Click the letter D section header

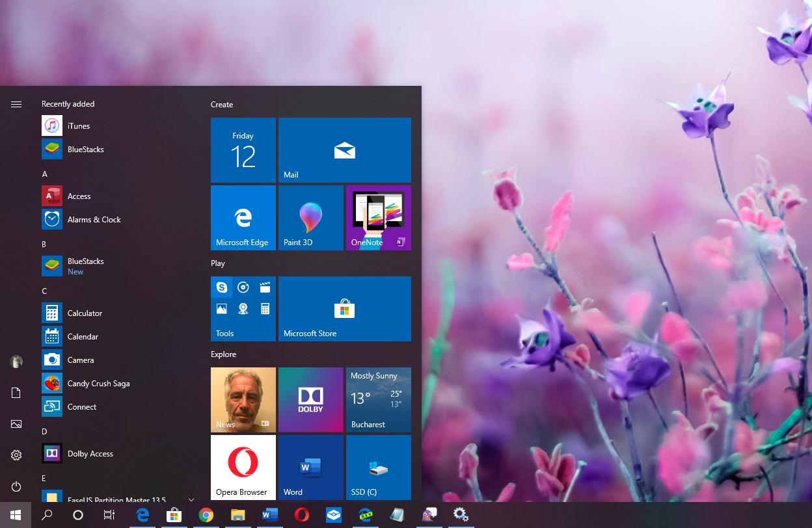(44, 432)
